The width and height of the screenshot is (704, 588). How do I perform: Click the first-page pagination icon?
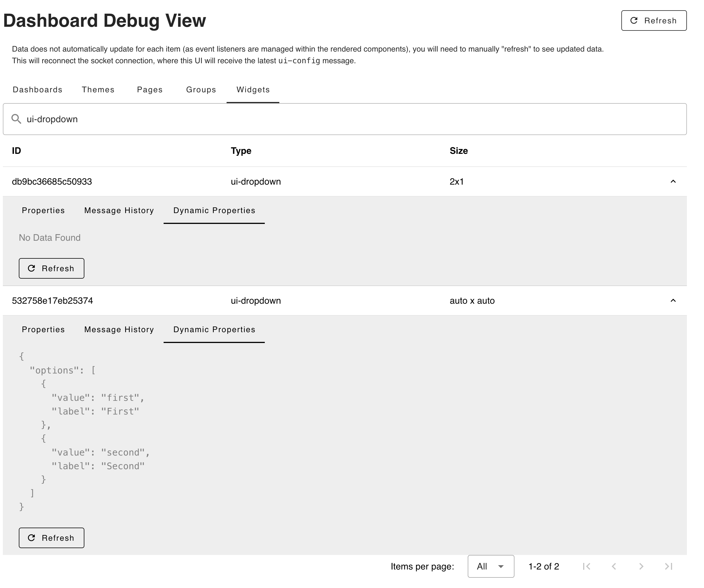(586, 566)
